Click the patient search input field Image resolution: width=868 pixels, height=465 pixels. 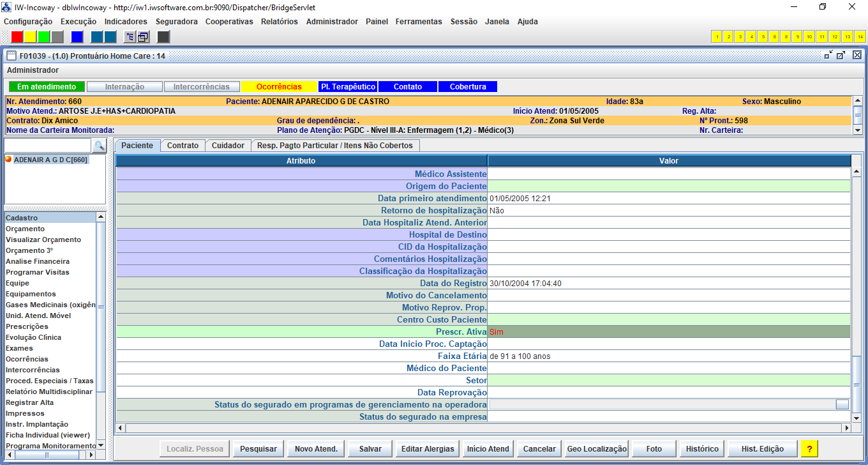tap(49, 146)
